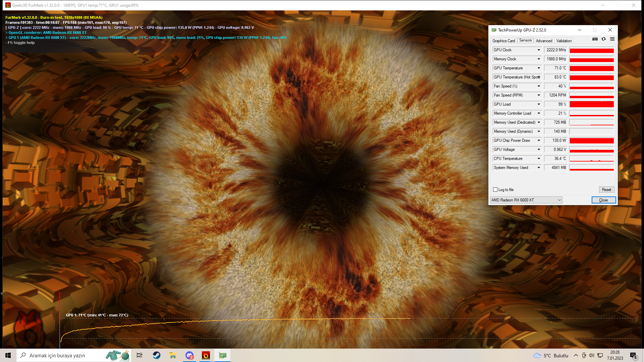Open the AMD Radeon RX 6600 XT selector
This screenshot has height=362, width=644.
526,200
